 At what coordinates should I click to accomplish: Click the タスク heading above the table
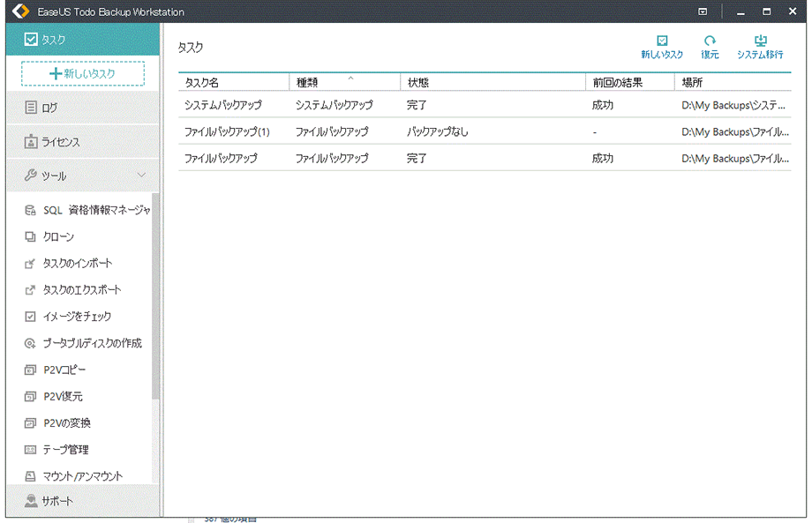[191, 47]
